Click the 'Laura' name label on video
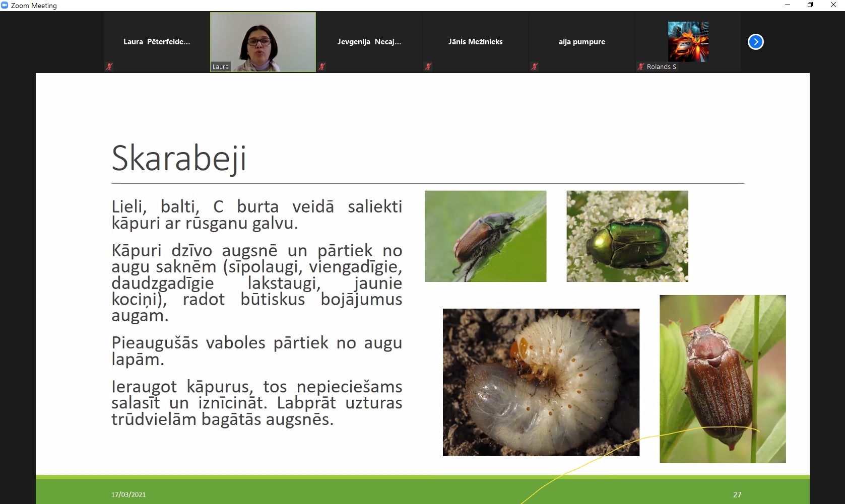845x504 pixels. click(221, 66)
